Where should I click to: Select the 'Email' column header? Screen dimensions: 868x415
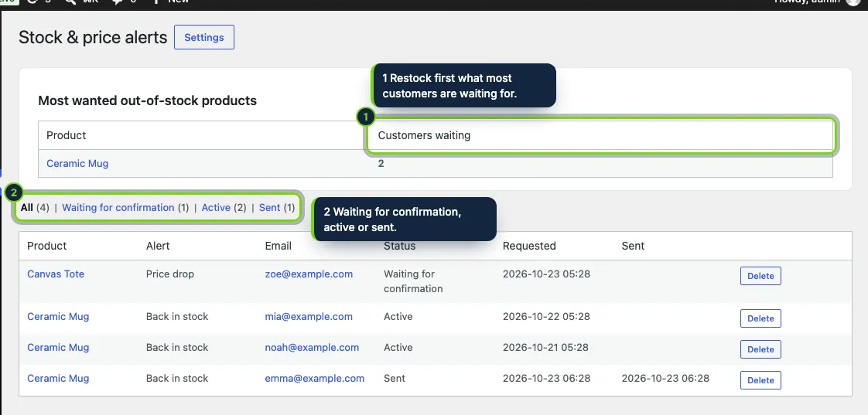point(278,246)
